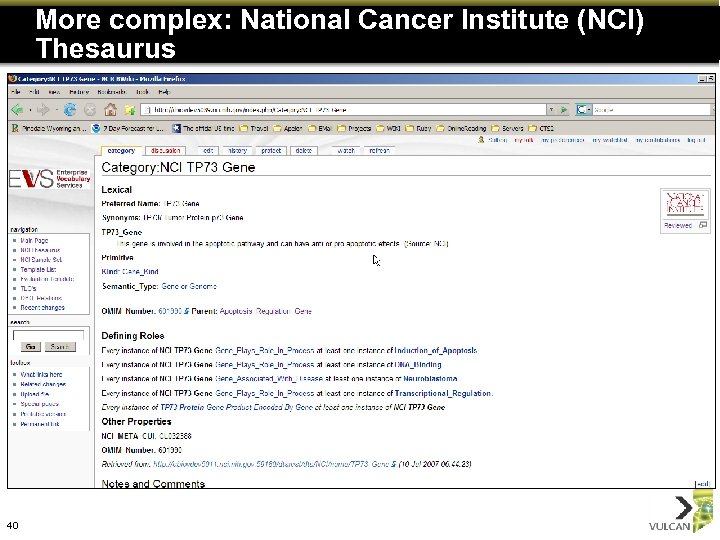This screenshot has width=720, height=540.
Task: Click the green Go arrow beside address bar
Action: 564,110
